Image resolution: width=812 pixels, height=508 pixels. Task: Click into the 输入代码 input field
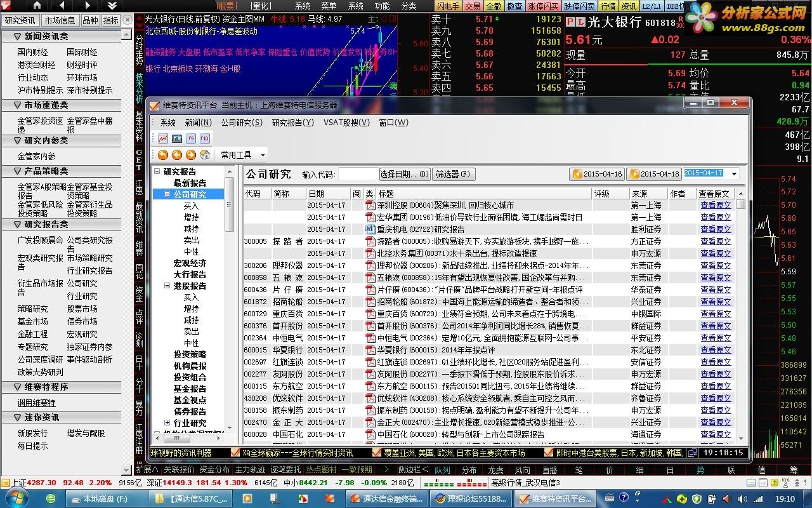tap(358, 174)
